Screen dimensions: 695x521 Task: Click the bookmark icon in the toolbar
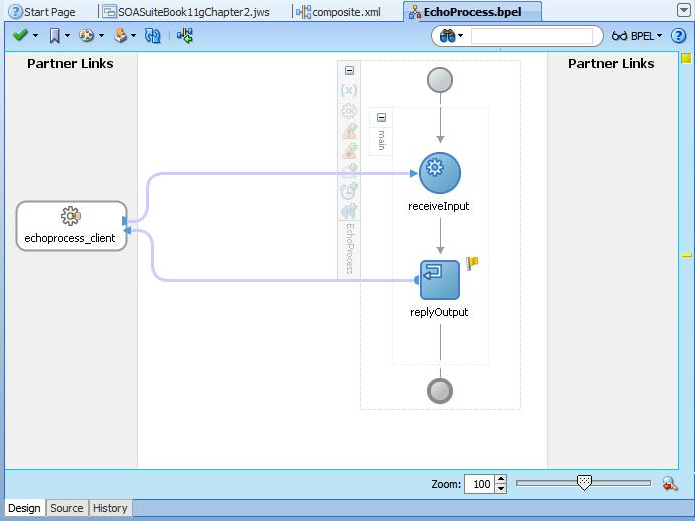pos(55,36)
